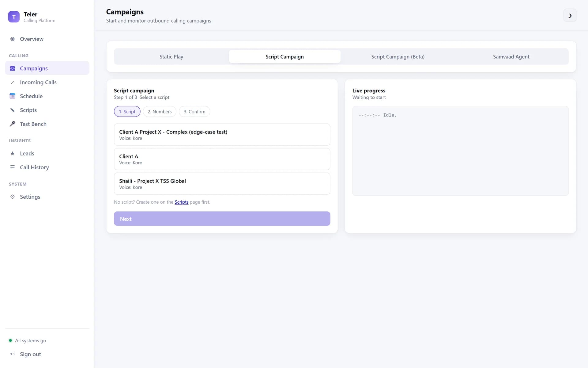Click the Test Bench microphone icon
Image resolution: width=588 pixels, height=368 pixels.
click(x=13, y=124)
